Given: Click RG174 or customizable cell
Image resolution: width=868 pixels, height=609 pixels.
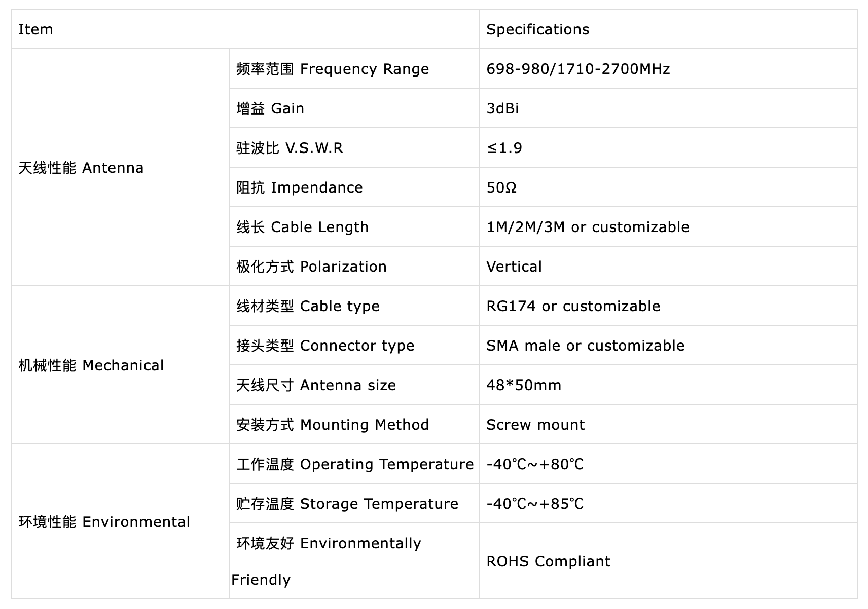Looking at the screenshot, I should [573, 306].
